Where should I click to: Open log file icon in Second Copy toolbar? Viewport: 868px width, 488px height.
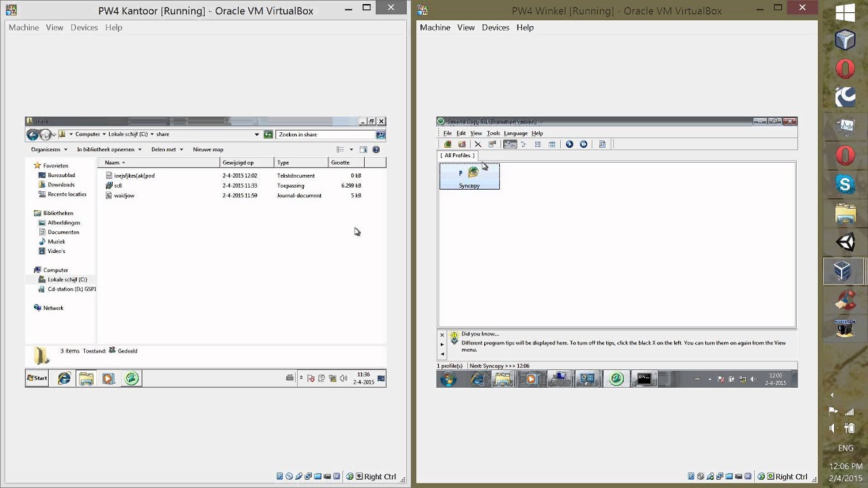(602, 144)
